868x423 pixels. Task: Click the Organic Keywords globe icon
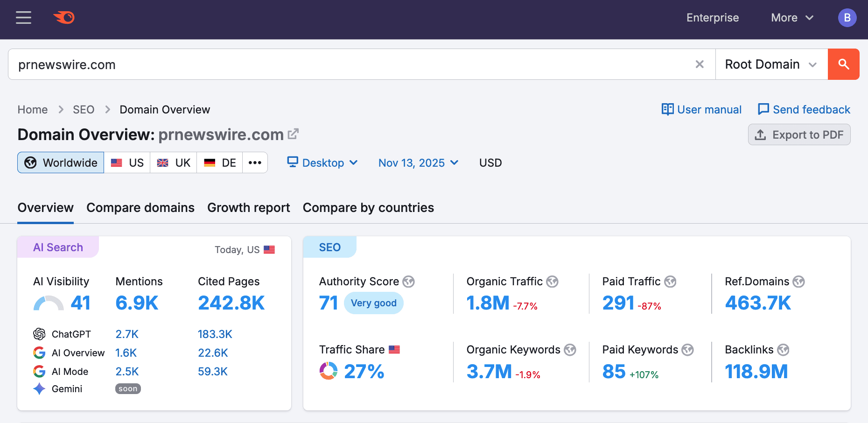pyautogui.click(x=570, y=350)
